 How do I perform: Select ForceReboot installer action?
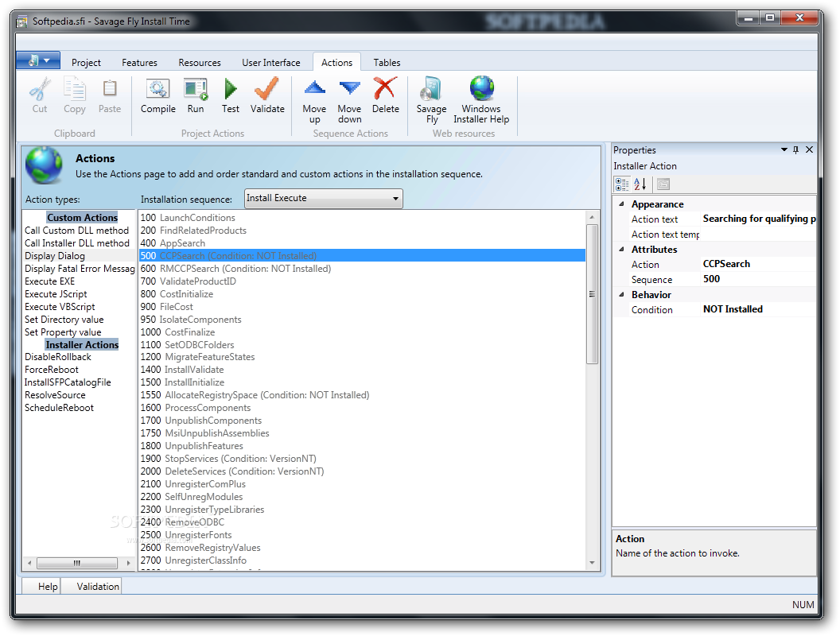(52, 370)
